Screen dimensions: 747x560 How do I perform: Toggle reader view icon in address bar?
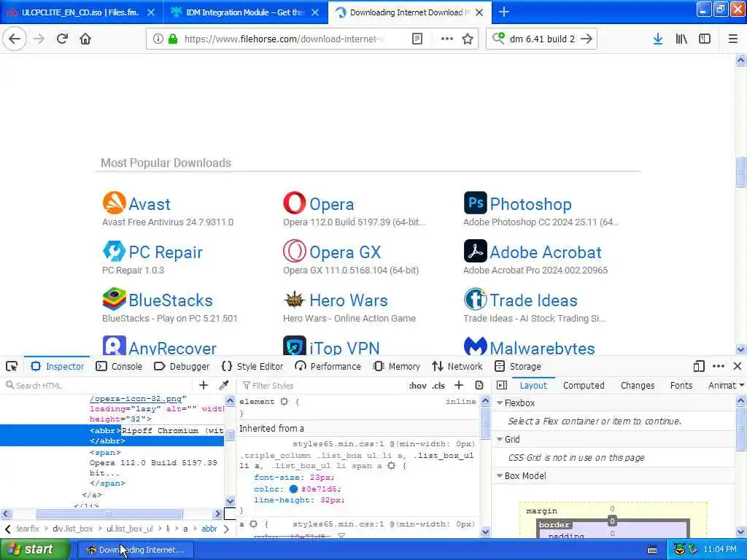tap(417, 39)
